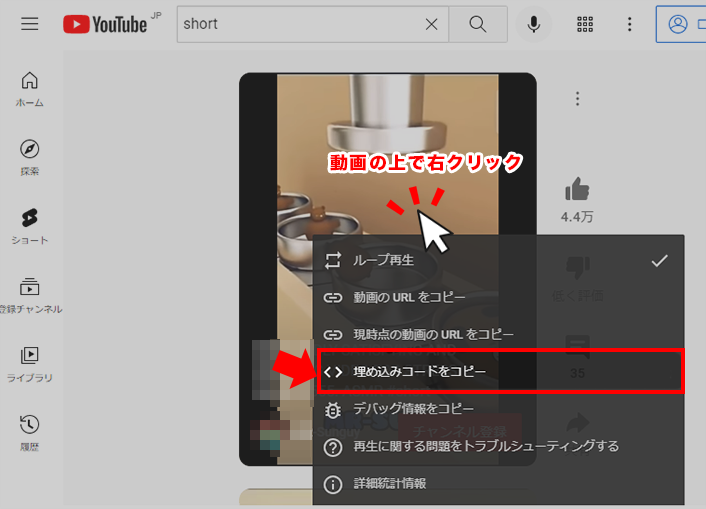Open 履歴 in the sidebar

30,433
